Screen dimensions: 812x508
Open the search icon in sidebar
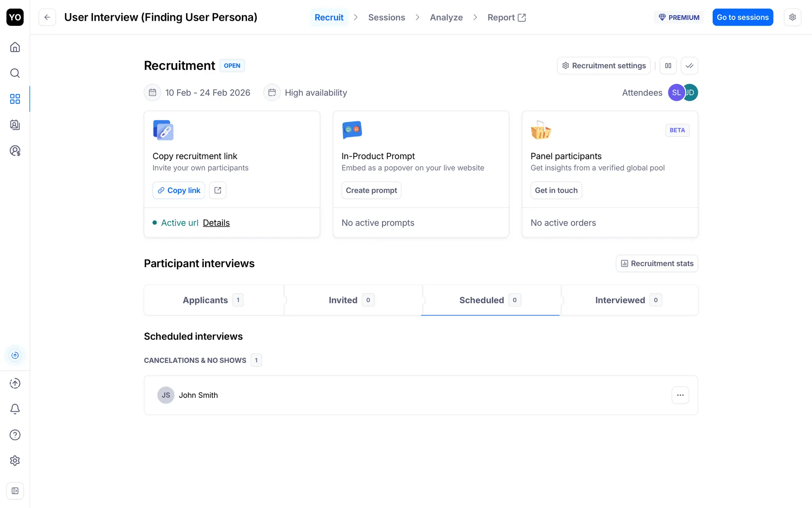coord(15,73)
